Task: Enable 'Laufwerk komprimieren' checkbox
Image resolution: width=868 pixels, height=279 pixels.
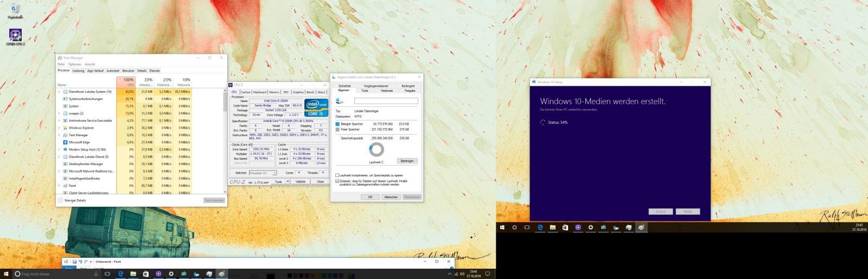Action: pos(337,175)
